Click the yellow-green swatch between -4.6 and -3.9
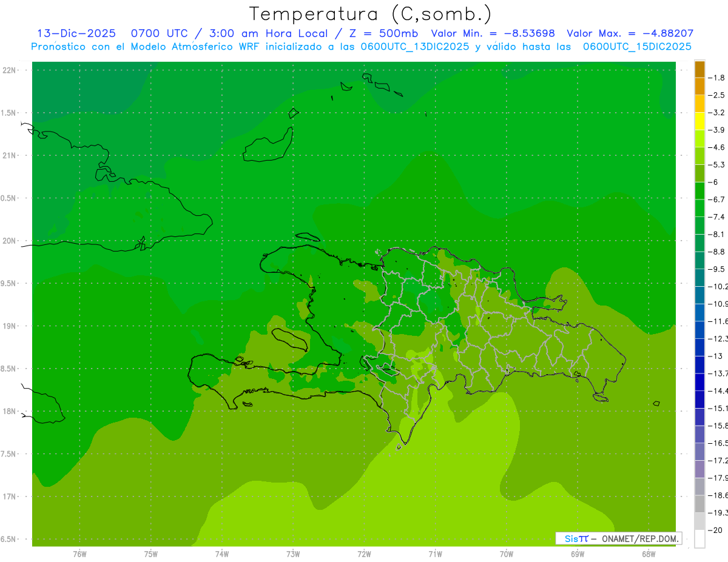The image size is (728, 562). (x=699, y=139)
